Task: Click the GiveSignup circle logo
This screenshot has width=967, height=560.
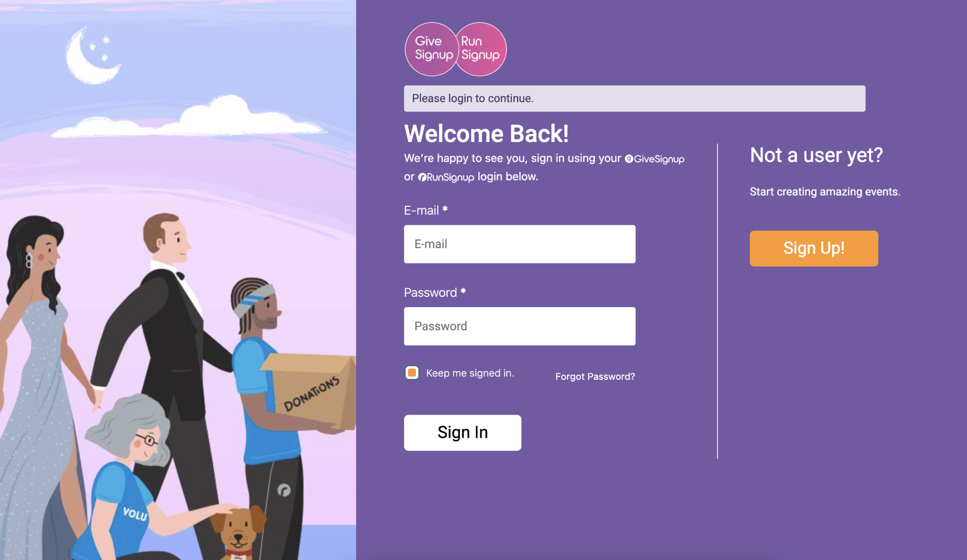Action: coord(432,49)
